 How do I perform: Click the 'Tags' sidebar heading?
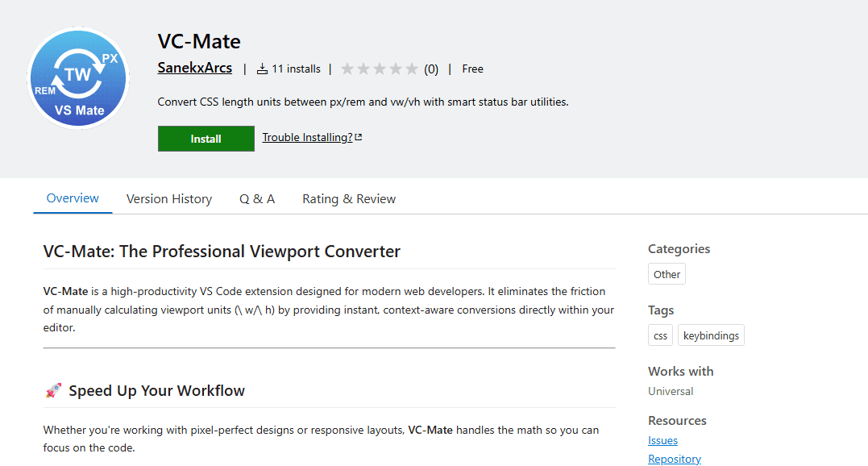661,310
